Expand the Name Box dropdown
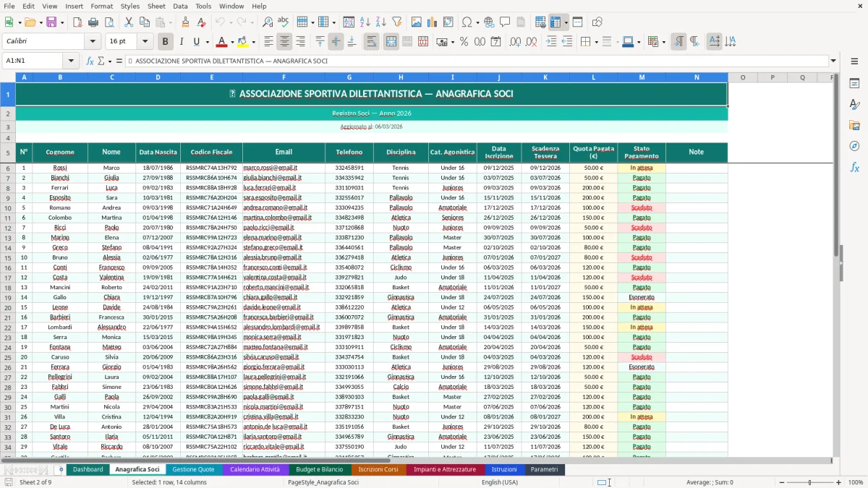868x488 pixels. [x=71, y=61]
